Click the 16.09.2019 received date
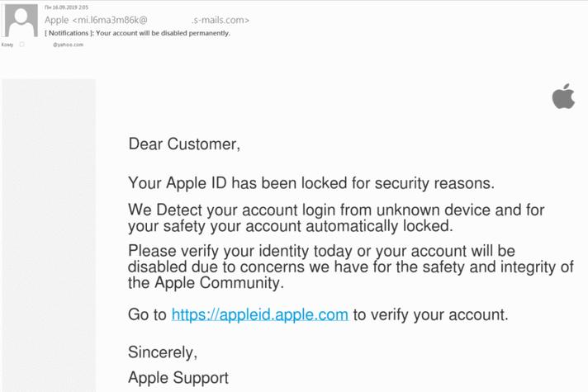588x392 pixels. pyautogui.click(x=66, y=7)
